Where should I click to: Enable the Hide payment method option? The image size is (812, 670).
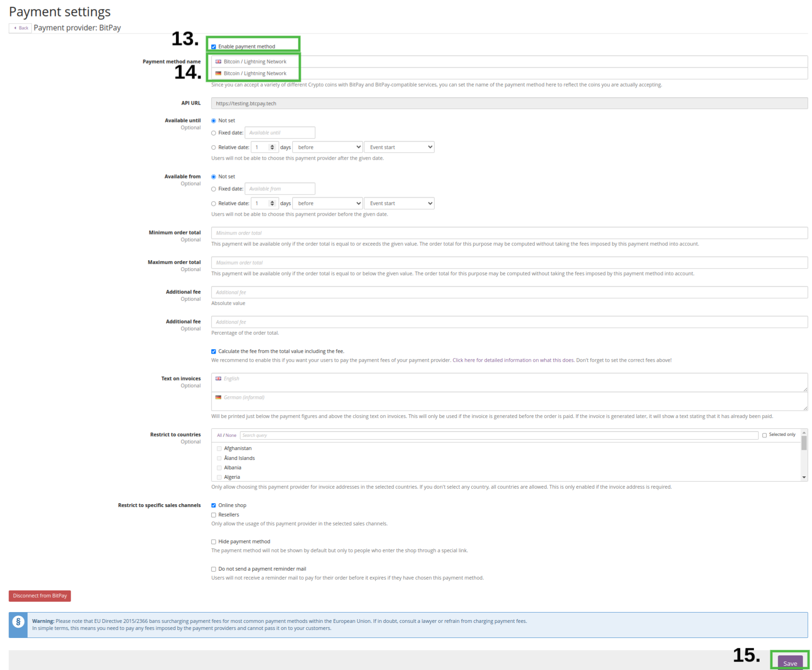tap(213, 541)
